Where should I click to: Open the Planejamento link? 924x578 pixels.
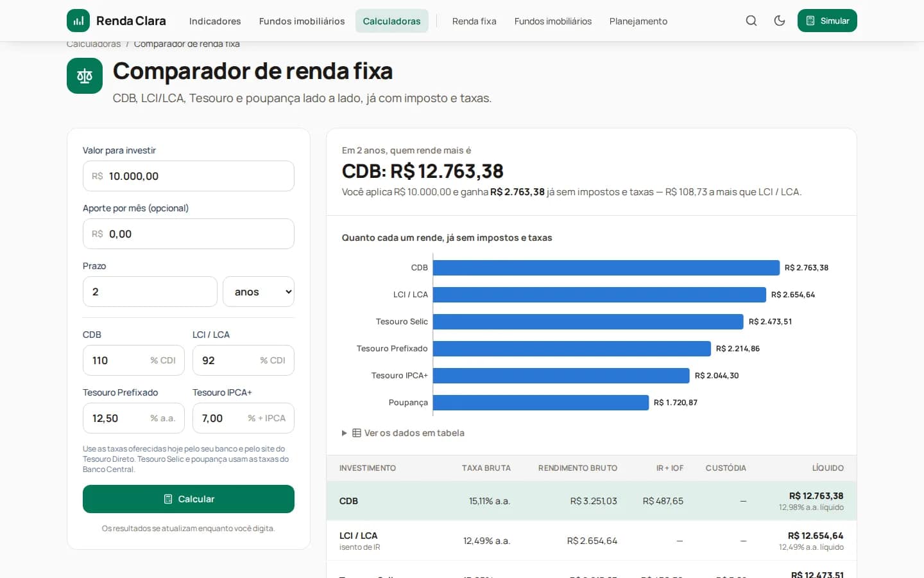pos(638,21)
